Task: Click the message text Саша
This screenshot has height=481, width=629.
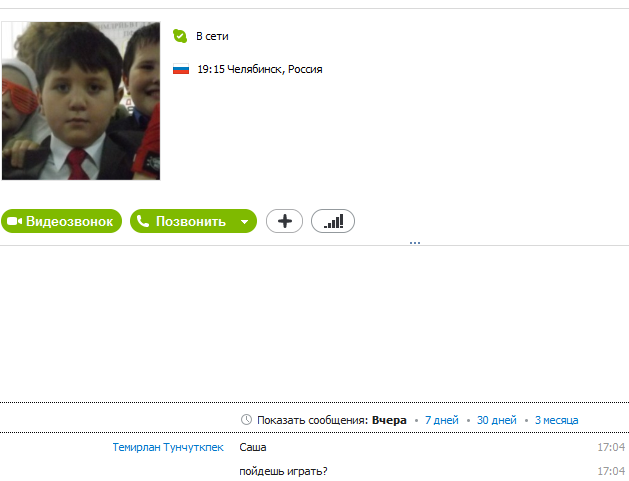Action: click(x=253, y=447)
